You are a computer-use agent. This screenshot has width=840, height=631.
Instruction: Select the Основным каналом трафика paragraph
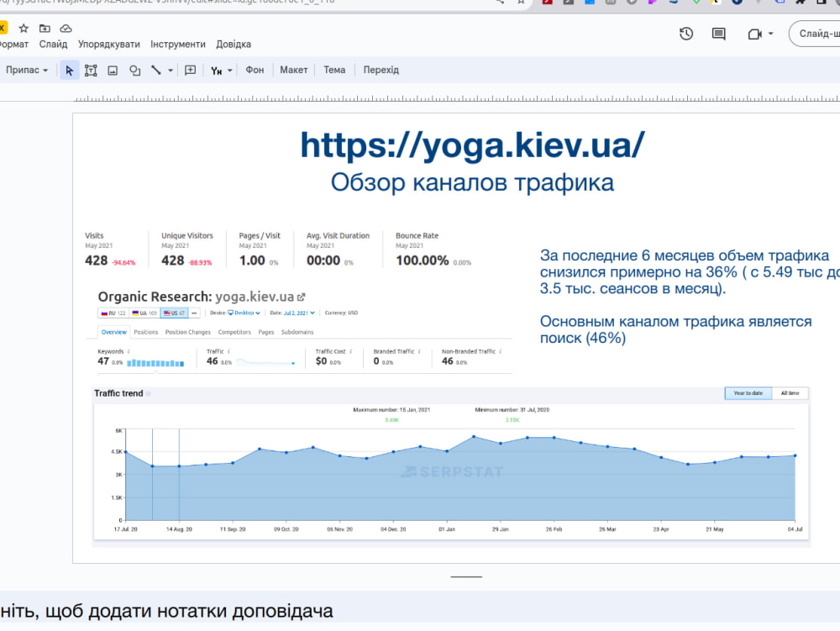676,329
